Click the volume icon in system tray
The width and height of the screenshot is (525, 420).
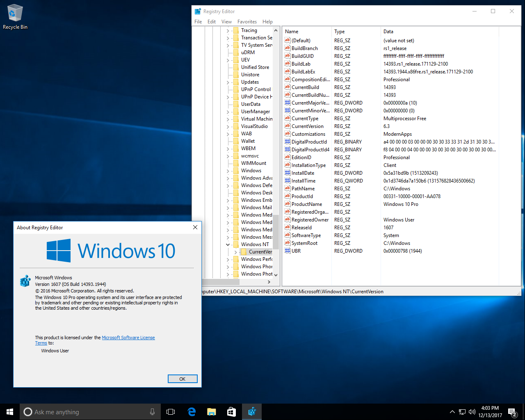pyautogui.click(x=472, y=412)
